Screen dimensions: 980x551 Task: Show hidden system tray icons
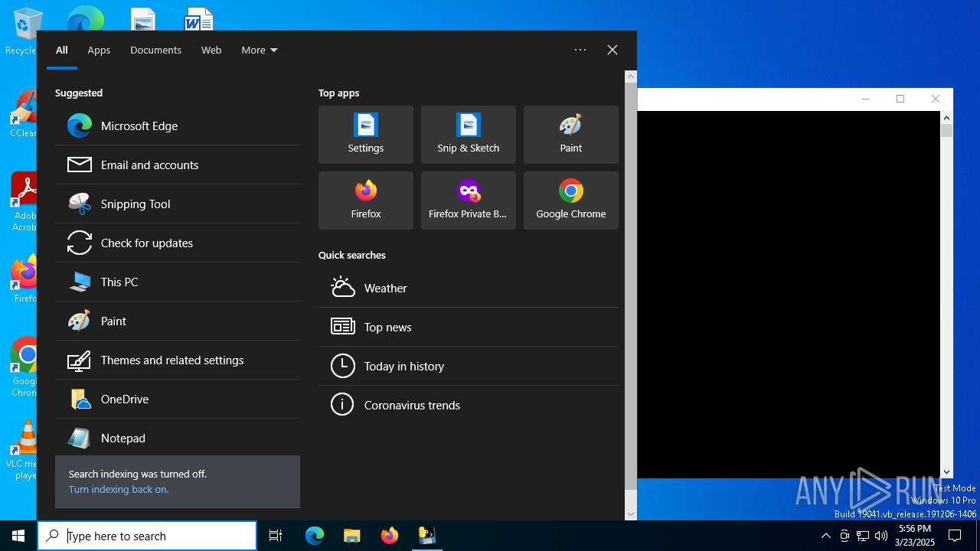[x=825, y=536]
